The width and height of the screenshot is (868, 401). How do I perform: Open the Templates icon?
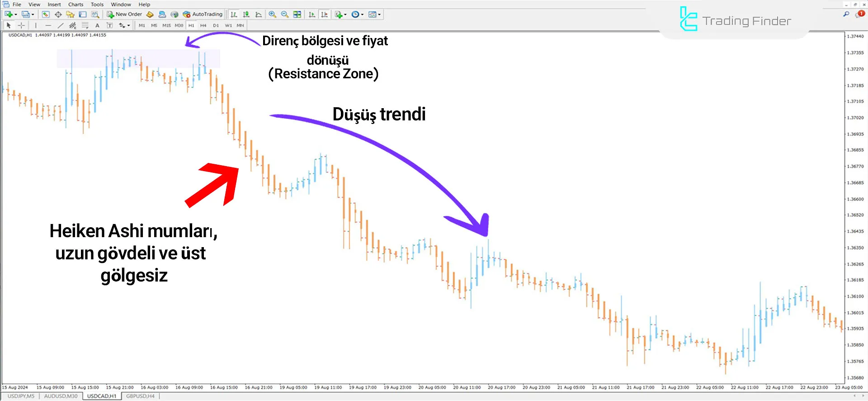click(373, 14)
